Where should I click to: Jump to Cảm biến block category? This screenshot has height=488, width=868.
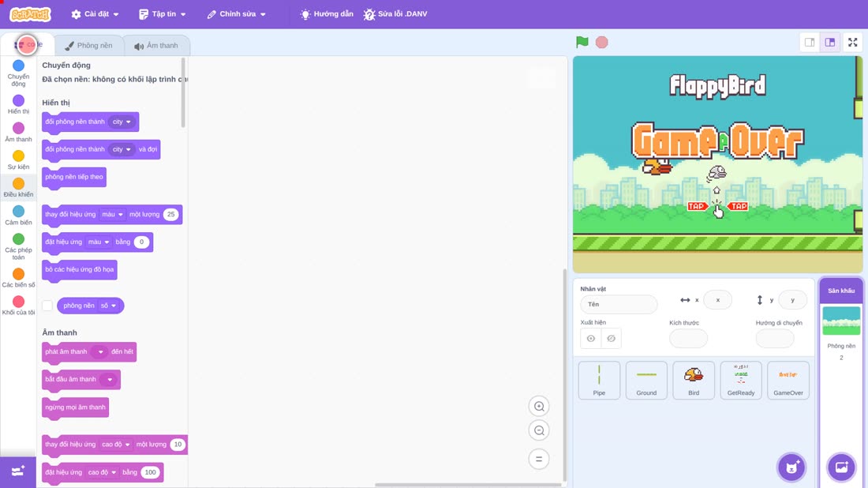pyautogui.click(x=18, y=216)
